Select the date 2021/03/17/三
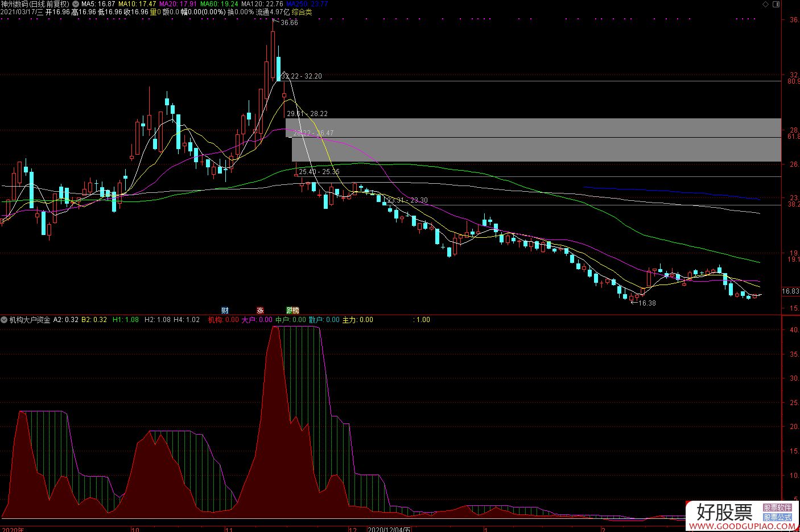 [x=22, y=12]
